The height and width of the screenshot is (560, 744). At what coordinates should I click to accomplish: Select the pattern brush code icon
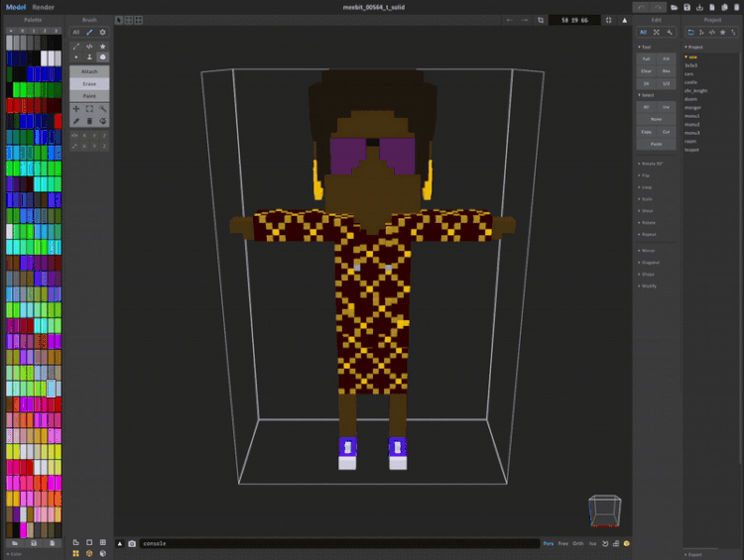[x=89, y=47]
